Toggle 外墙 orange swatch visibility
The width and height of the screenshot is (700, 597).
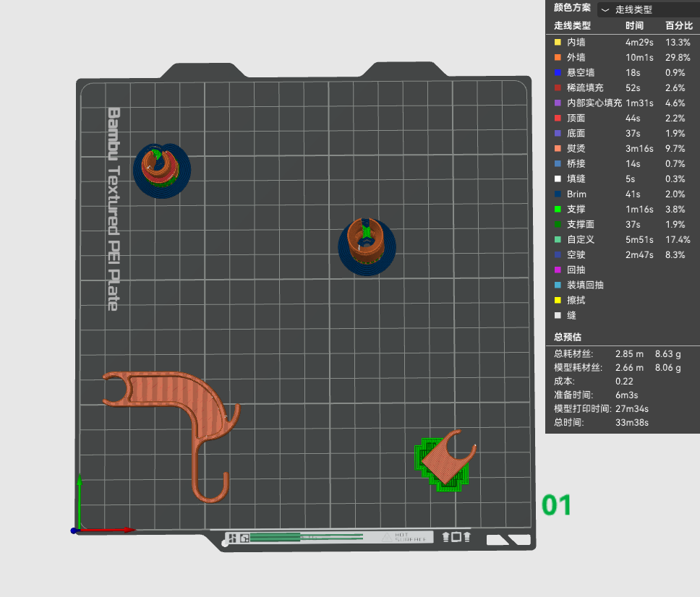pos(558,57)
